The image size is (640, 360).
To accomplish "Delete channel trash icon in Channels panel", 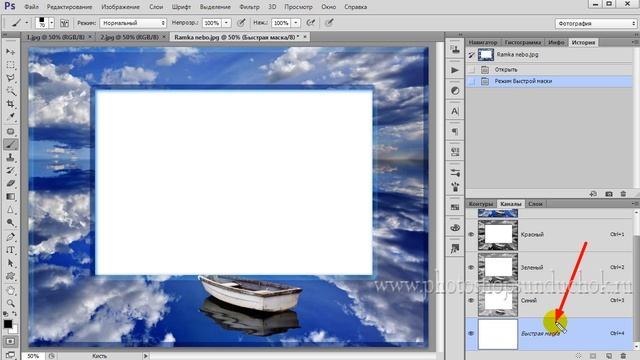I will (623, 356).
